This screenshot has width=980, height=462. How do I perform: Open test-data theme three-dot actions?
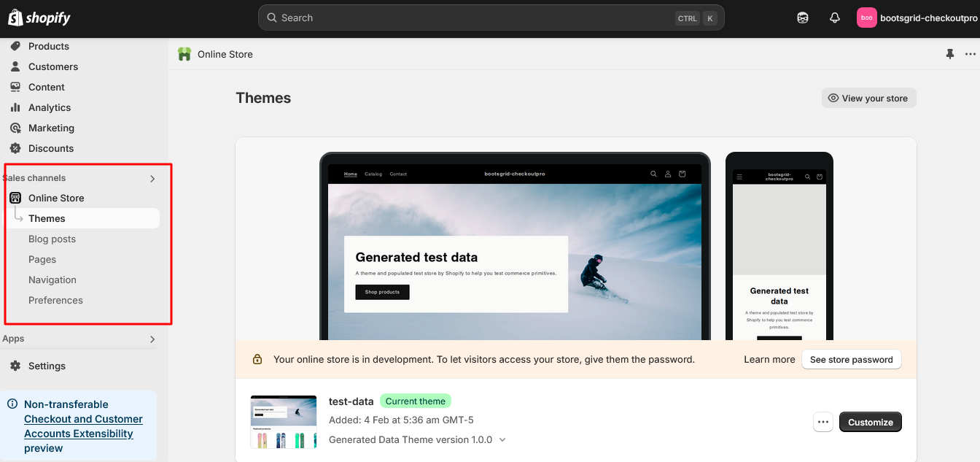(823, 422)
